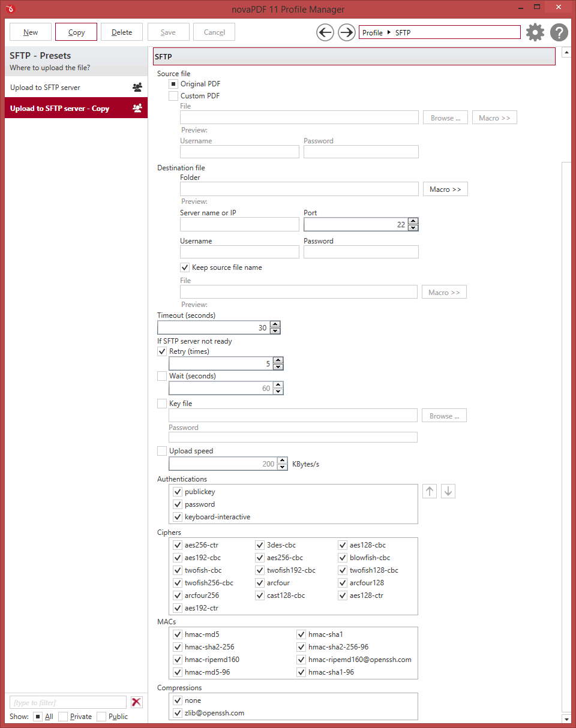Click the New button
Viewport: 576px width, 728px height.
tap(31, 32)
